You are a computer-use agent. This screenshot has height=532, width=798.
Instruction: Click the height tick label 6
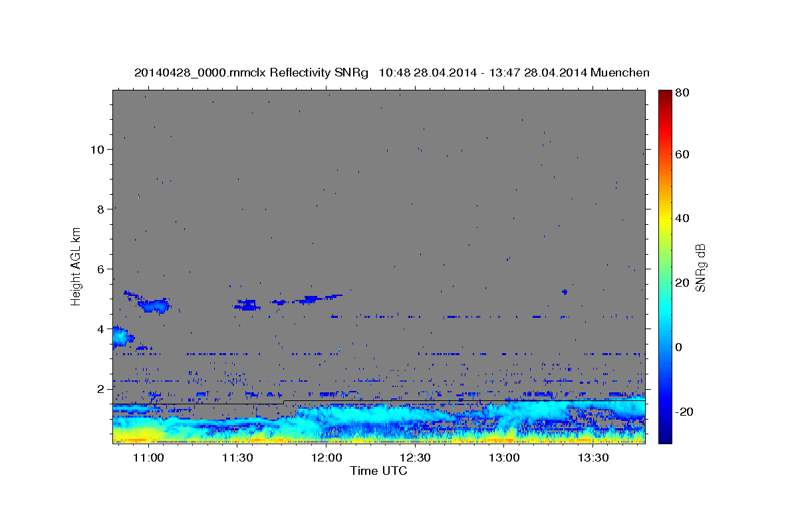tap(101, 269)
